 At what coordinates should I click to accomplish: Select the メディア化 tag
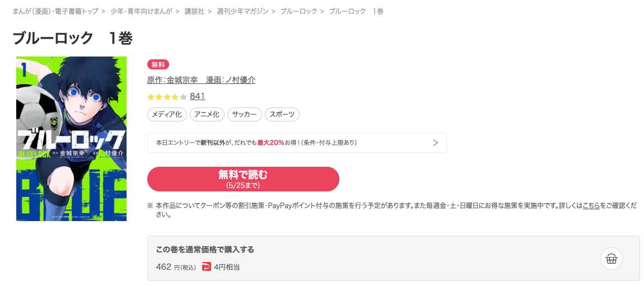(x=167, y=115)
